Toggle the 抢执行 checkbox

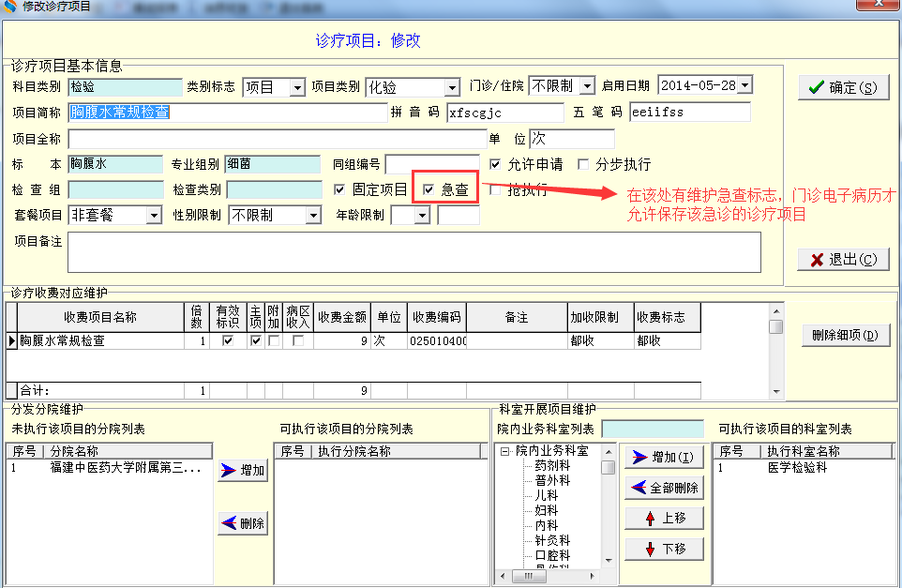click(495, 189)
